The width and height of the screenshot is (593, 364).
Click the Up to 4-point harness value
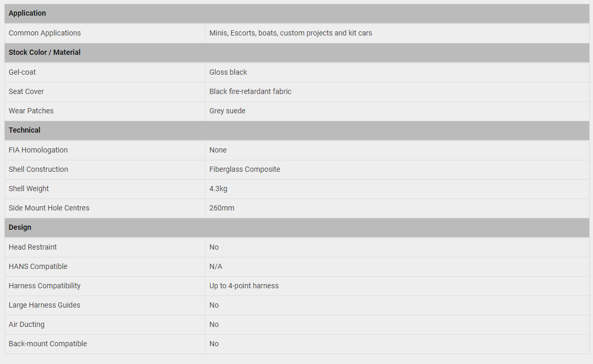[244, 286]
